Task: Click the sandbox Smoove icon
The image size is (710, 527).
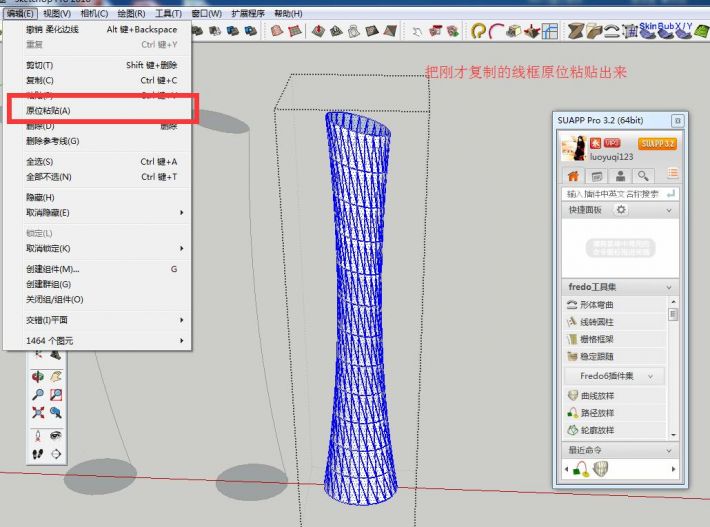Action: [x=318, y=31]
